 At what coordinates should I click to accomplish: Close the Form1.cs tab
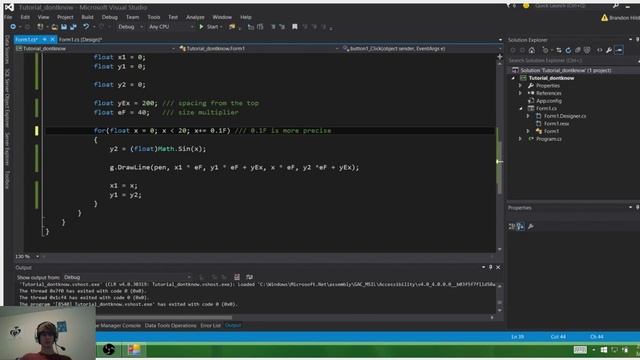(53, 40)
